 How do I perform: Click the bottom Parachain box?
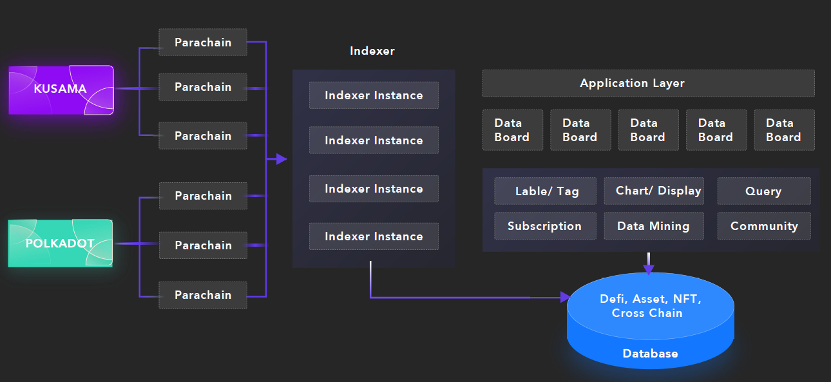coord(203,295)
